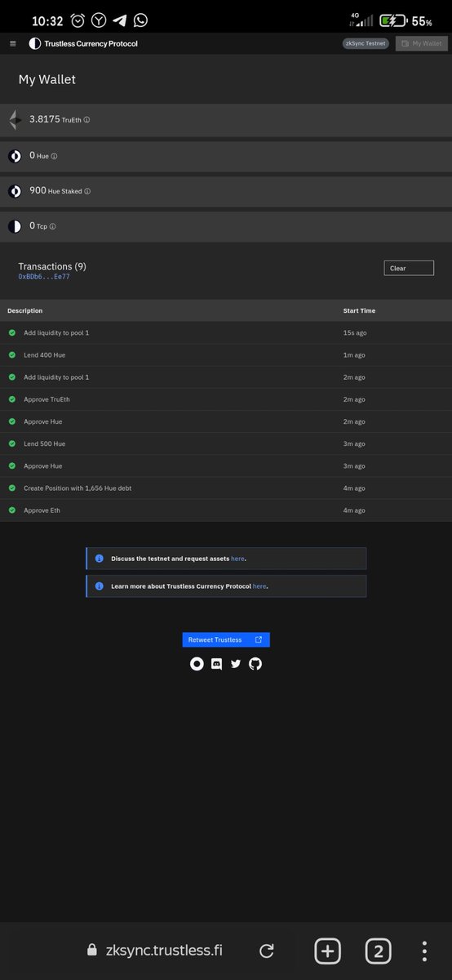Open the Twitter icon link

tap(236, 664)
